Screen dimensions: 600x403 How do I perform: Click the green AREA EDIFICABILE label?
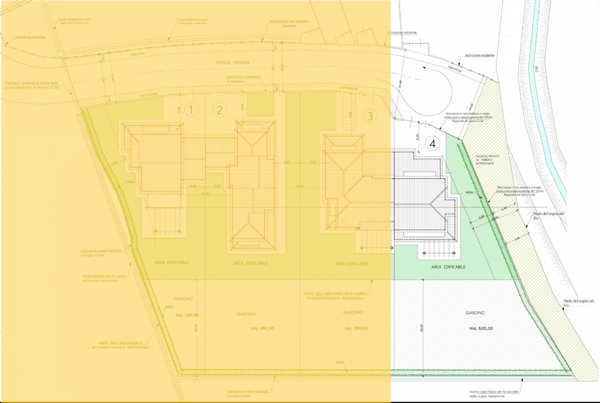(449, 269)
